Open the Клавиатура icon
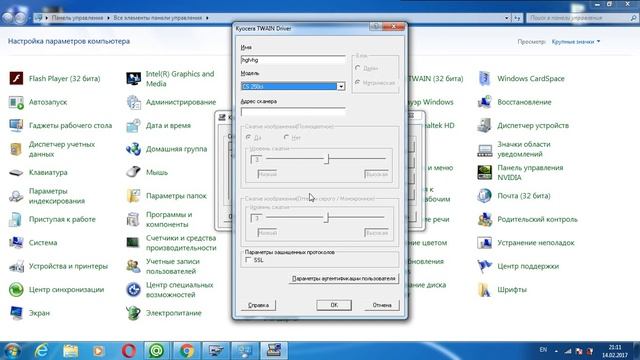Image resolution: width=640 pixels, height=360 pixels. click(16, 172)
